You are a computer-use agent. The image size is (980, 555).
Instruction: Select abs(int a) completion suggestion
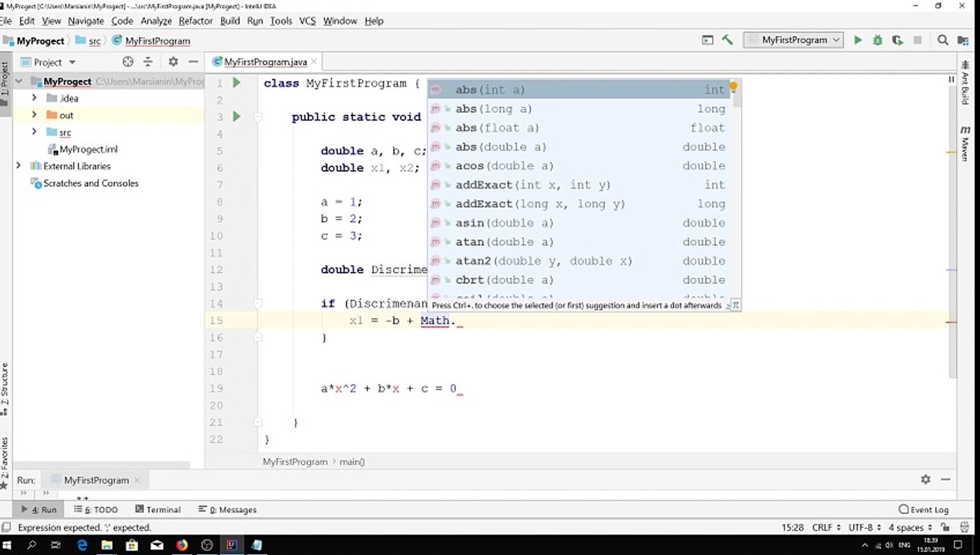(x=579, y=89)
